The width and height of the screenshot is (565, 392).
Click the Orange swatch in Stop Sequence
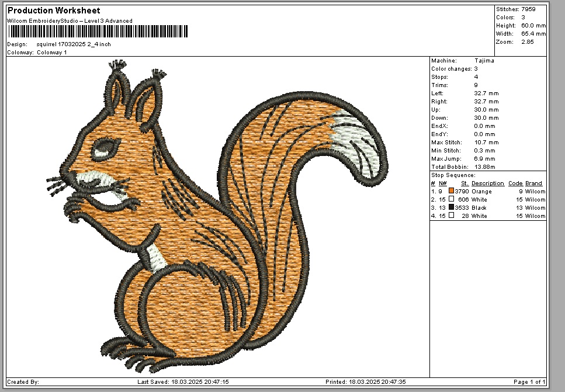451,191
